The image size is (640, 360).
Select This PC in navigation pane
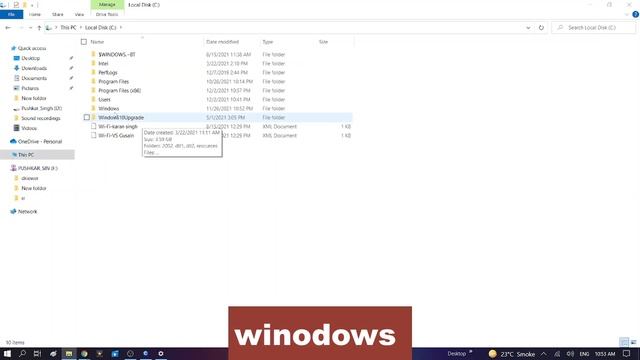26,155
